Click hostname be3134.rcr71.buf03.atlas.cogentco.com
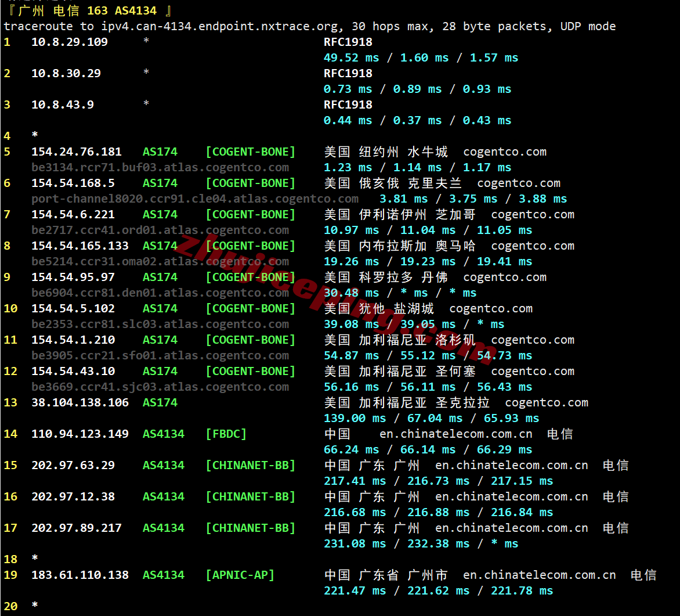Image resolution: width=680 pixels, height=616 pixels. (160, 168)
